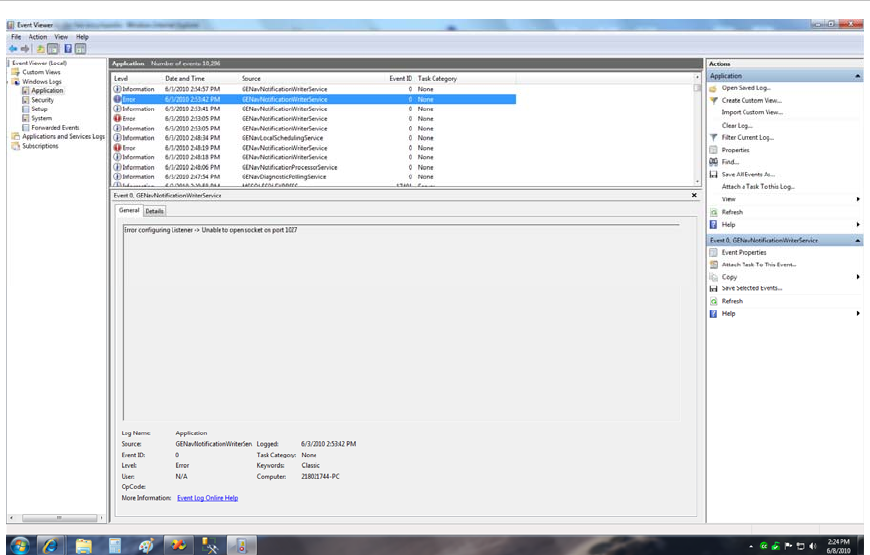Open the File menu
This screenshot has height=555, width=870.
pyautogui.click(x=16, y=37)
